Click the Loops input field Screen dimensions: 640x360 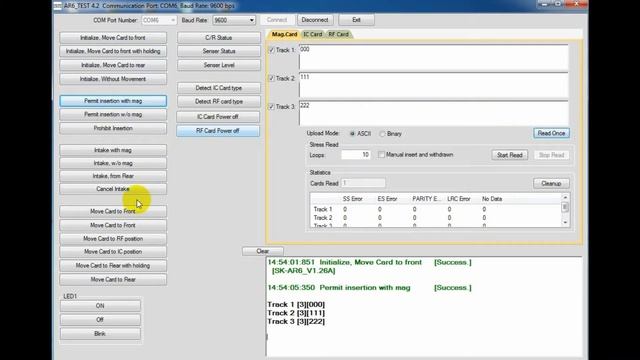pyautogui.click(x=356, y=155)
